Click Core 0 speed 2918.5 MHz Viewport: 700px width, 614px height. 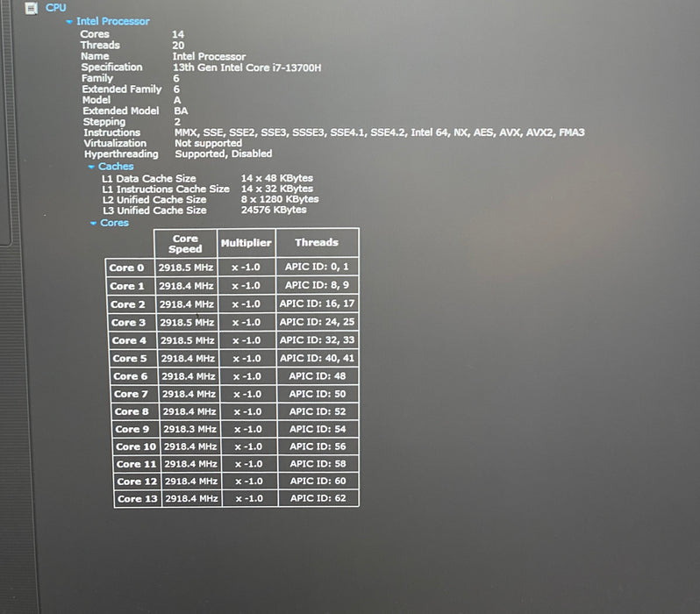pyautogui.click(x=185, y=268)
